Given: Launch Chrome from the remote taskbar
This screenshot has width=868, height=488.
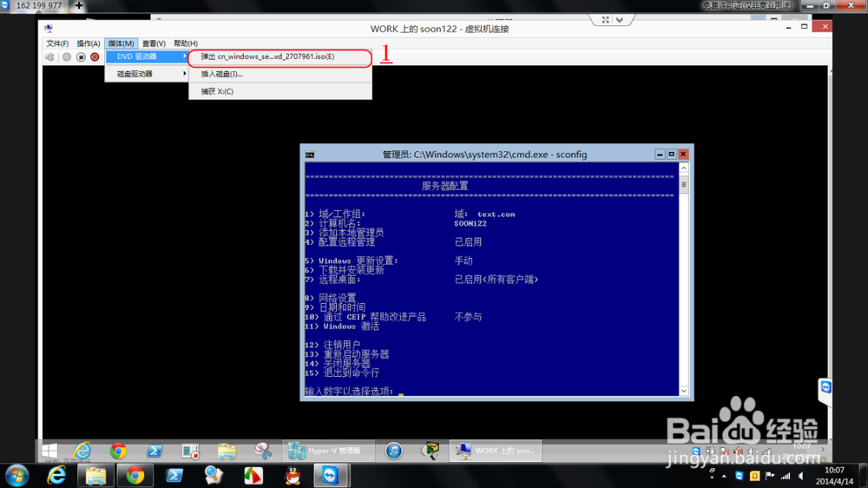Looking at the screenshot, I should click(118, 451).
